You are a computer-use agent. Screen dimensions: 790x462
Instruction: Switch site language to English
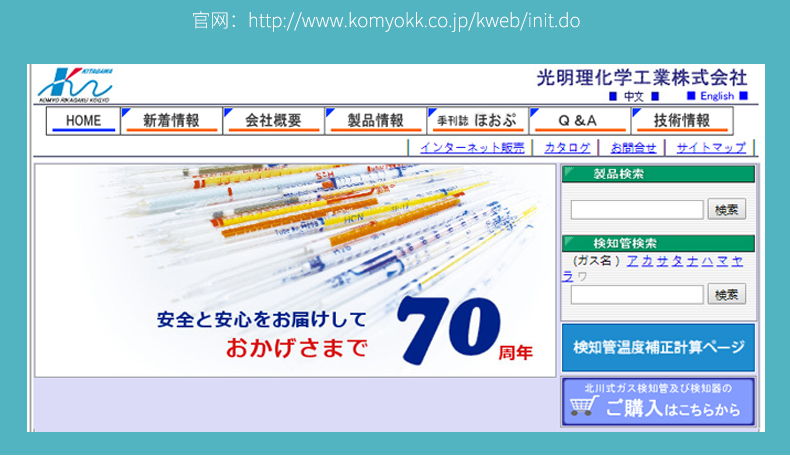(716, 97)
